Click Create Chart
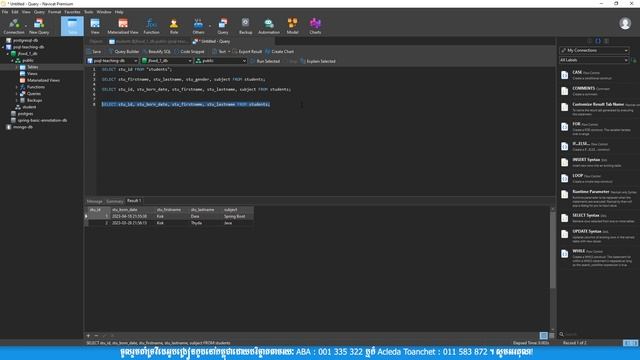The width and height of the screenshot is (640, 360). coord(280,52)
